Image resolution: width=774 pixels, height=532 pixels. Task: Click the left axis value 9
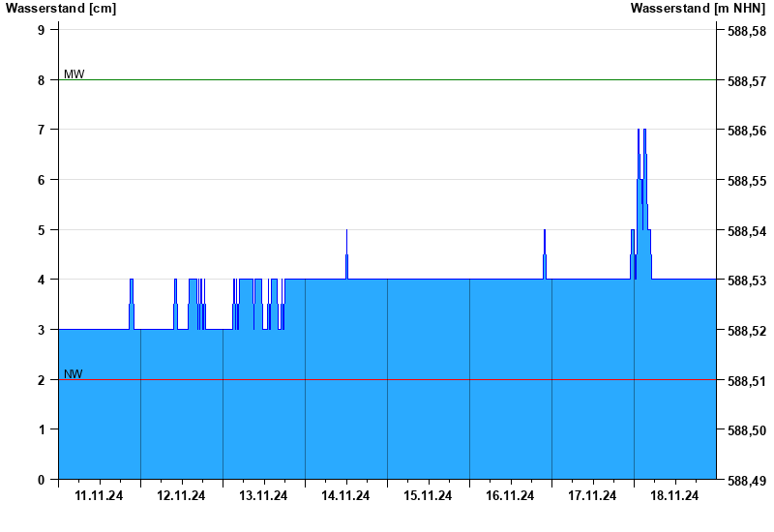tap(41, 30)
